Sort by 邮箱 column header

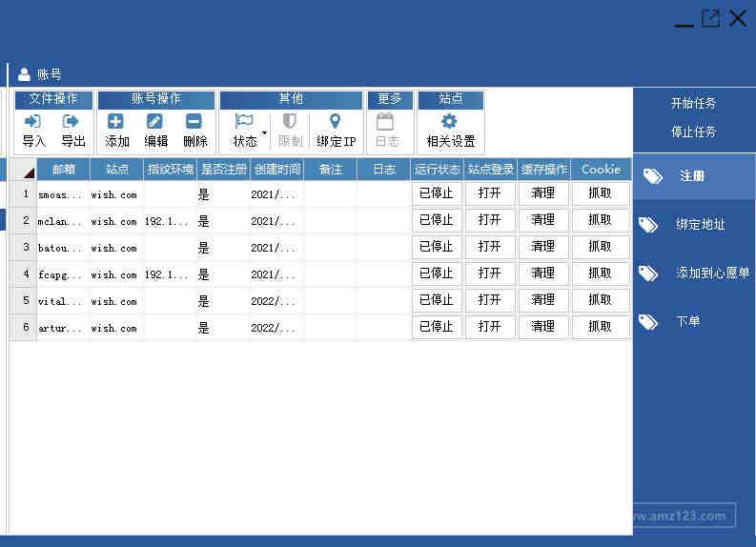click(x=64, y=170)
